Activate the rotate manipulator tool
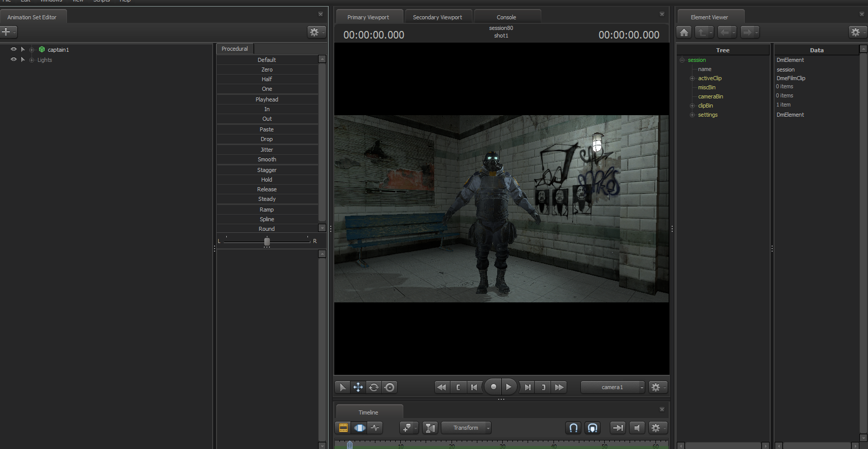This screenshot has height=449, width=868. pos(374,387)
